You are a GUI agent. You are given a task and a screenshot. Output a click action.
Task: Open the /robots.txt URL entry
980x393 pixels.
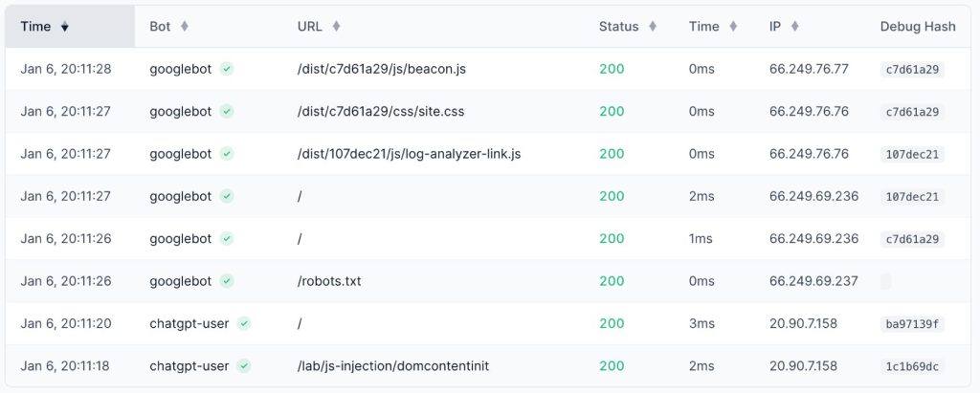[329, 281]
